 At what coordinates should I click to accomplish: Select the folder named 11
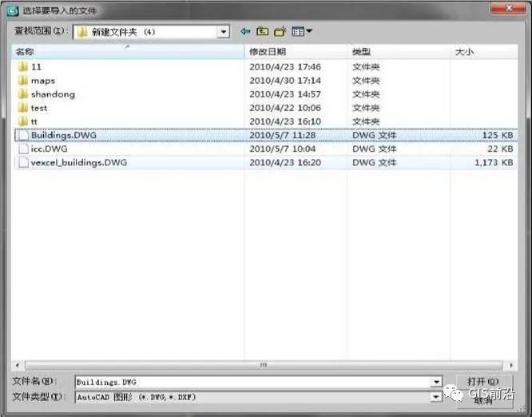tap(36, 67)
